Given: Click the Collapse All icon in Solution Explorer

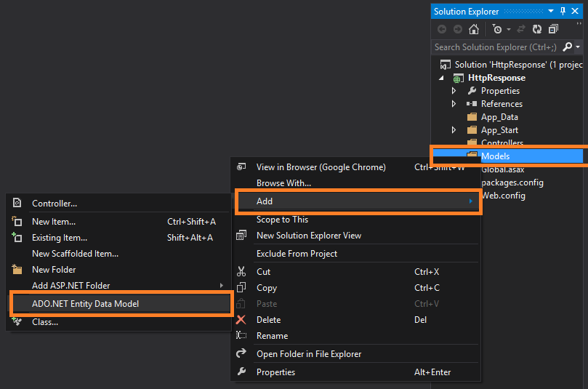Looking at the screenshot, I should 554,30.
